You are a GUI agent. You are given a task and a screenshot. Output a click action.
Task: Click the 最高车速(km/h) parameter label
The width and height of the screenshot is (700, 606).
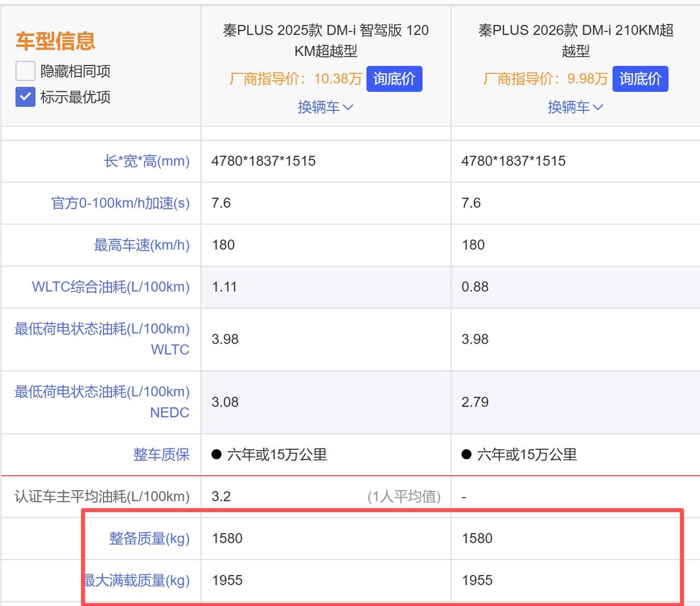pyautogui.click(x=142, y=245)
